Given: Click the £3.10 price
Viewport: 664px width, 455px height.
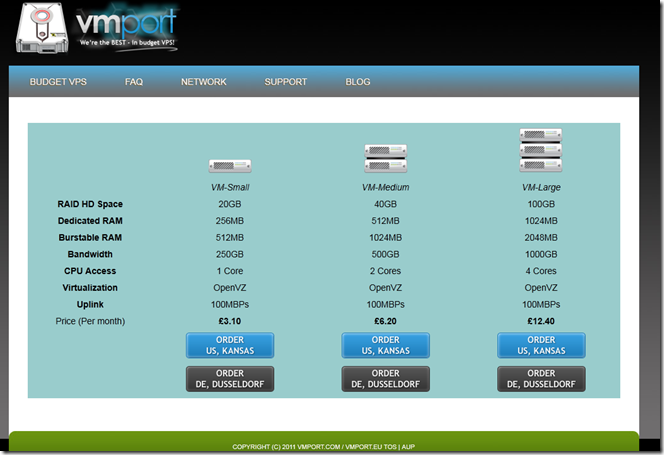Looking at the screenshot, I should tap(230, 321).
